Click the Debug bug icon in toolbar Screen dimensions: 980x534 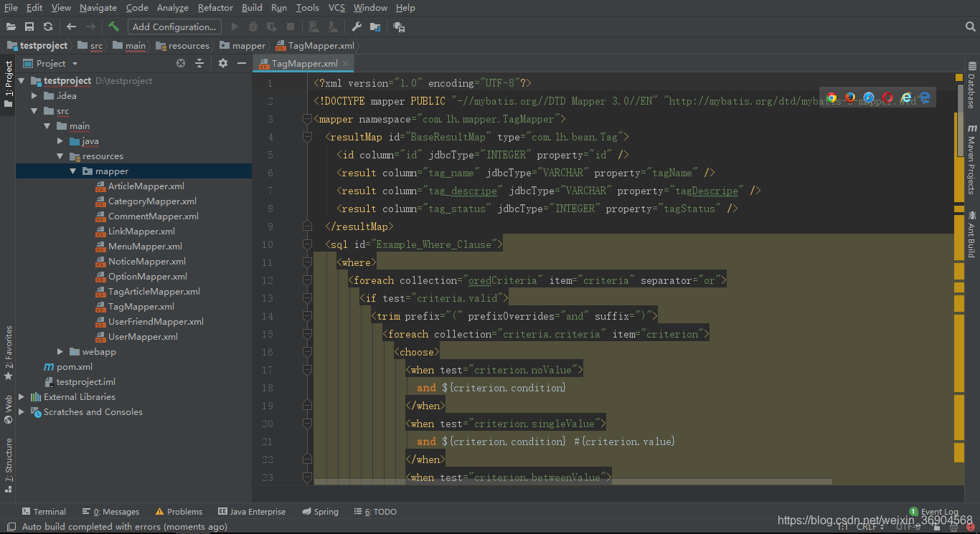tap(253, 27)
